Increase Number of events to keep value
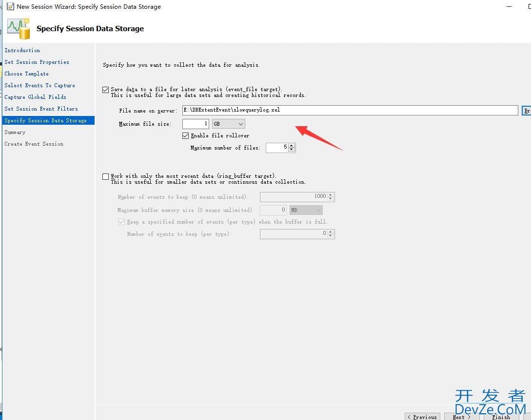The width and height of the screenshot is (531, 420). coord(331,194)
